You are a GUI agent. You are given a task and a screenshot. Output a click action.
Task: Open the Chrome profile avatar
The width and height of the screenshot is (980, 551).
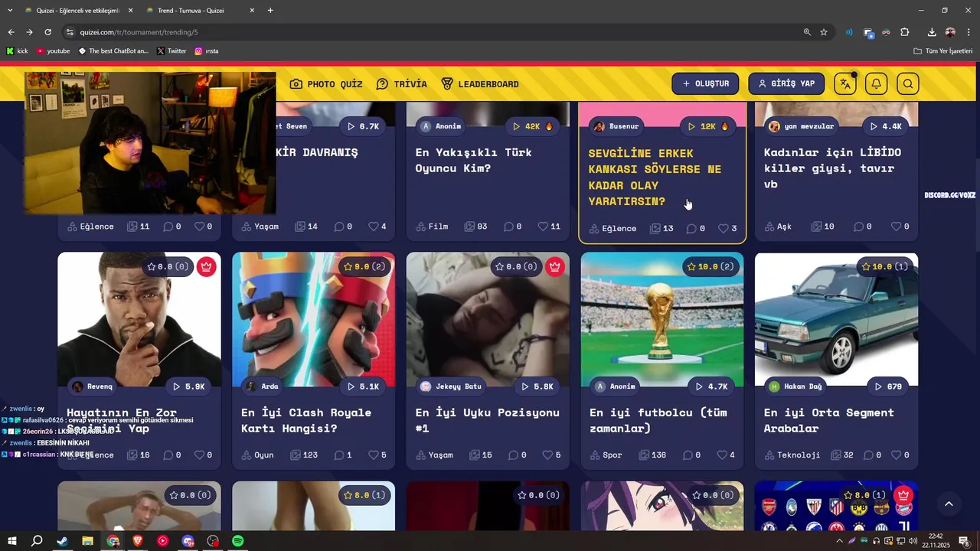950,32
